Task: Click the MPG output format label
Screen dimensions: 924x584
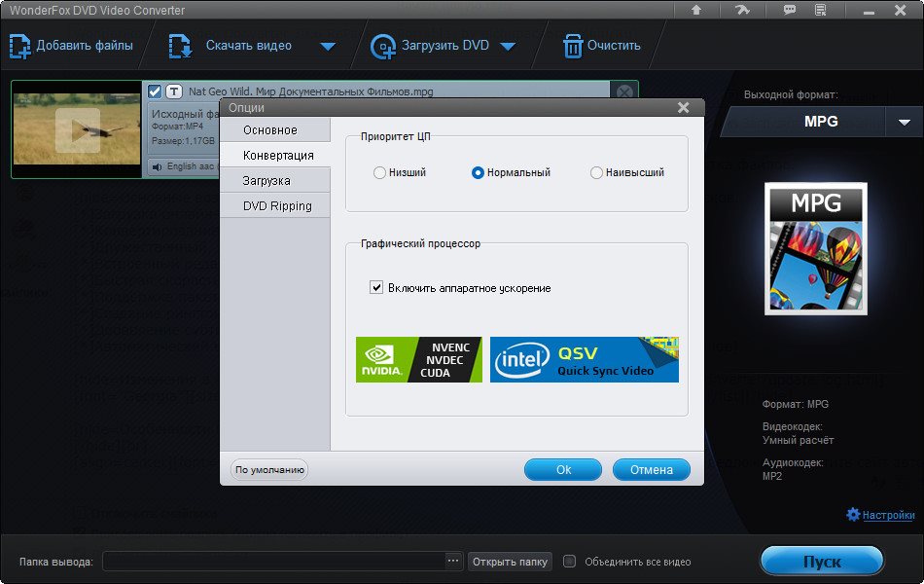Action: click(x=821, y=122)
